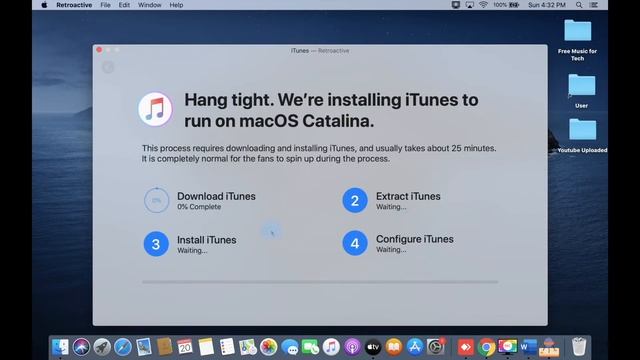Open Apple TV app in Dock
The image size is (640, 360).
(373, 347)
